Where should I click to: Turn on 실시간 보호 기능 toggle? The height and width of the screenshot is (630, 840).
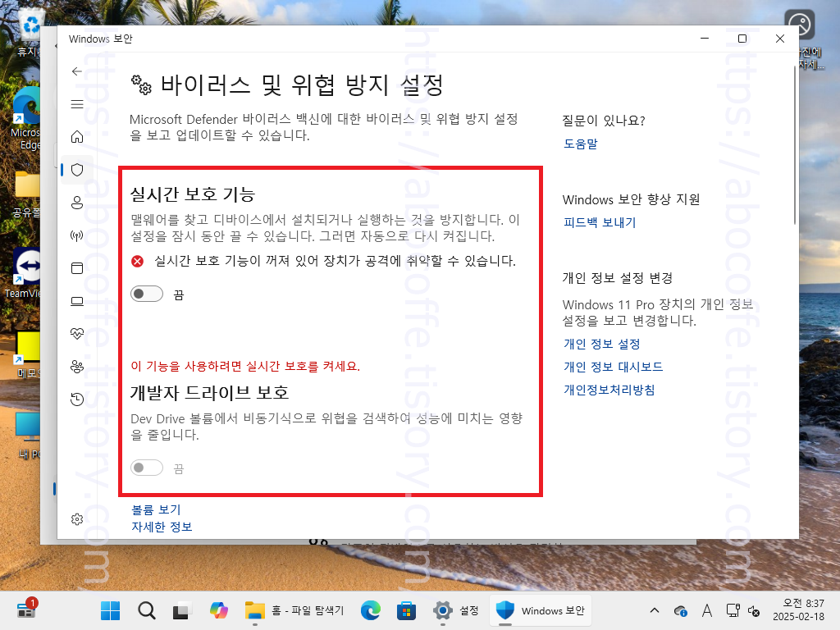tap(147, 294)
